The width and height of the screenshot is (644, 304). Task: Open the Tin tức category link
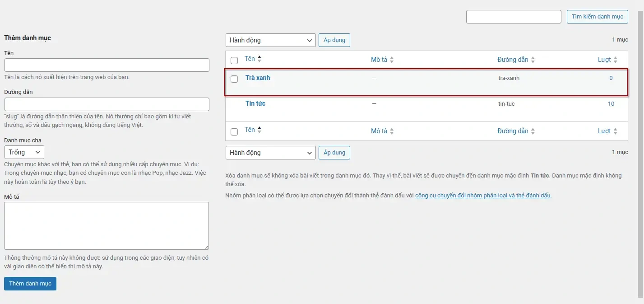click(x=255, y=103)
